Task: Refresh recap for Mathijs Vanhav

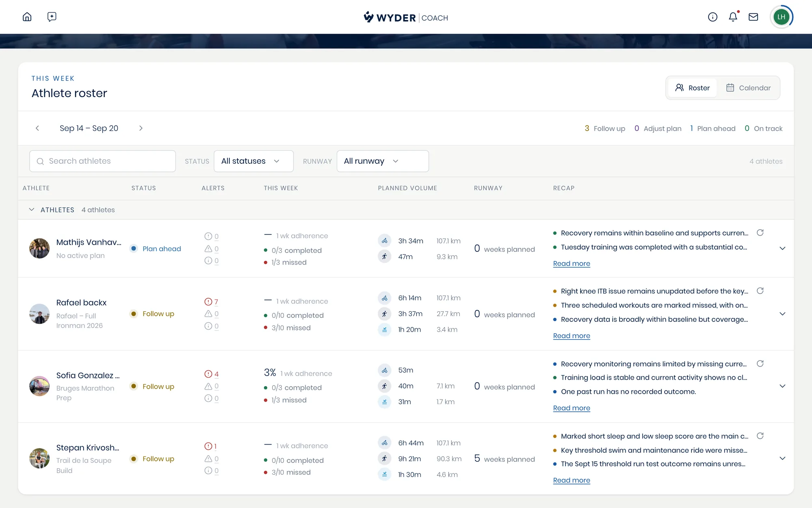Action: coord(760,232)
